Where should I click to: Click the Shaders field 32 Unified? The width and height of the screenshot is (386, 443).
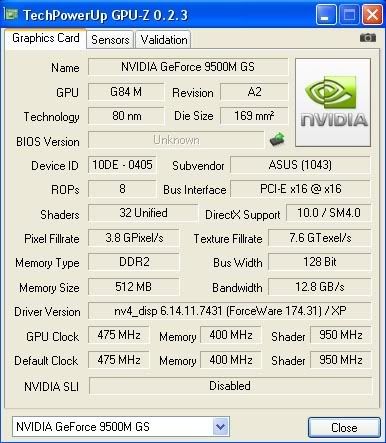click(x=143, y=213)
